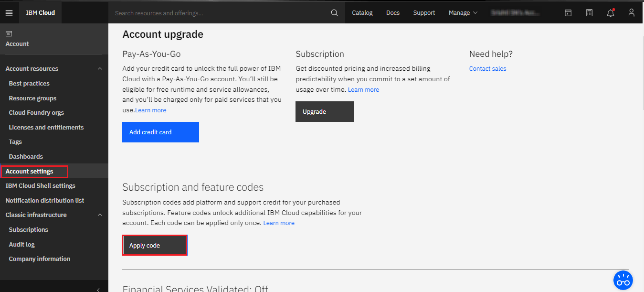The height and width of the screenshot is (292, 644).
Task: Click the Apply code button
Action: [x=154, y=245]
